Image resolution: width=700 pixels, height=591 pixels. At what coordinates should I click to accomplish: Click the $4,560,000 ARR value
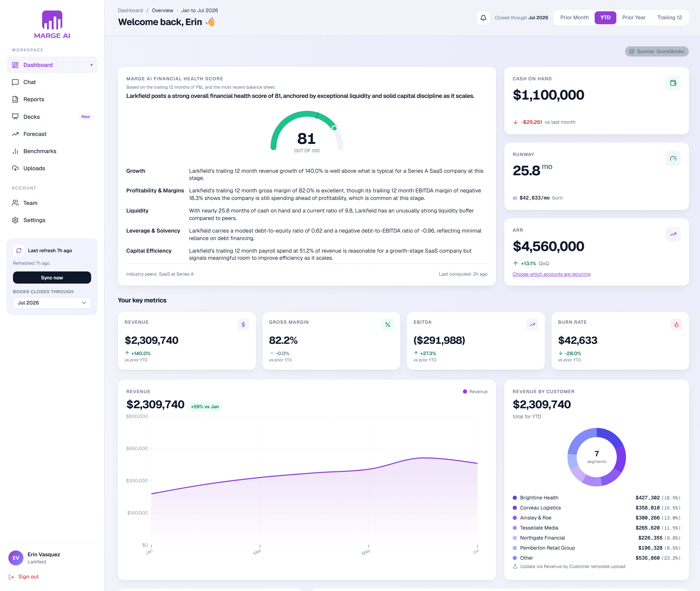(x=548, y=247)
